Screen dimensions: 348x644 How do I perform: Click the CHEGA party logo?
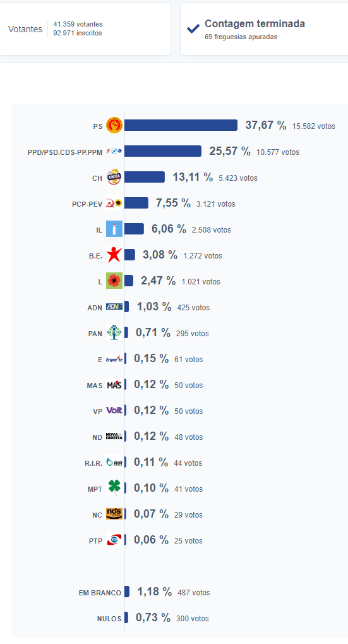[114, 177]
